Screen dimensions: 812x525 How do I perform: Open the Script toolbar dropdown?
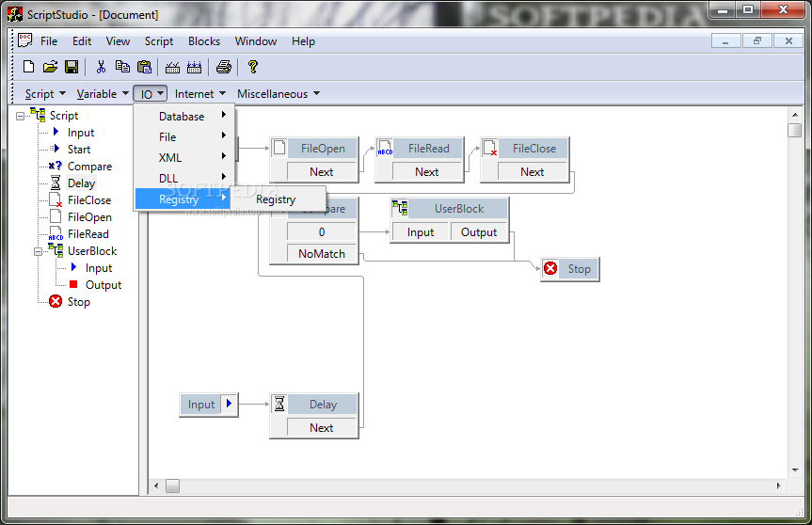45,94
